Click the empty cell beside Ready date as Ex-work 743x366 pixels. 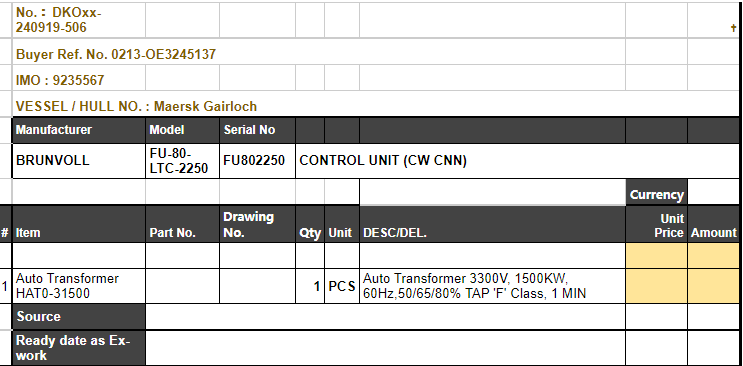coord(385,348)
